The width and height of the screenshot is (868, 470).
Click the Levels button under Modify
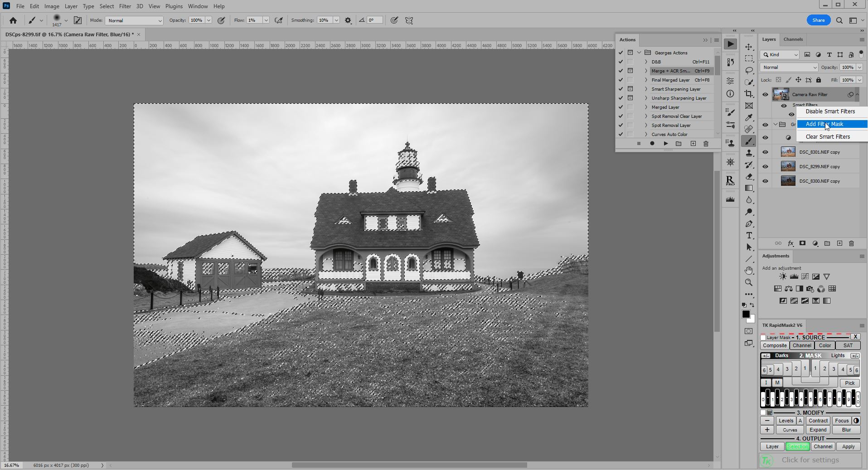(786, 421)
